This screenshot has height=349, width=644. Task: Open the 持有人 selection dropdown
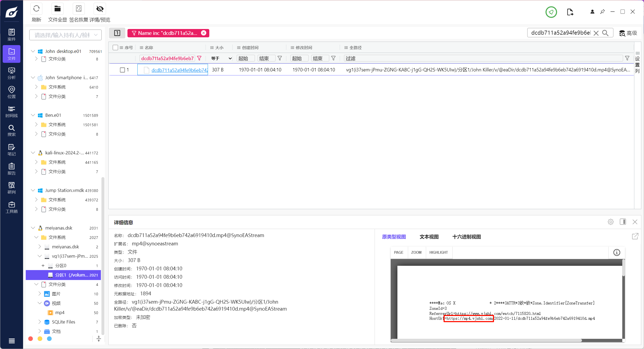pyautogui.click(x=65, y=35)
